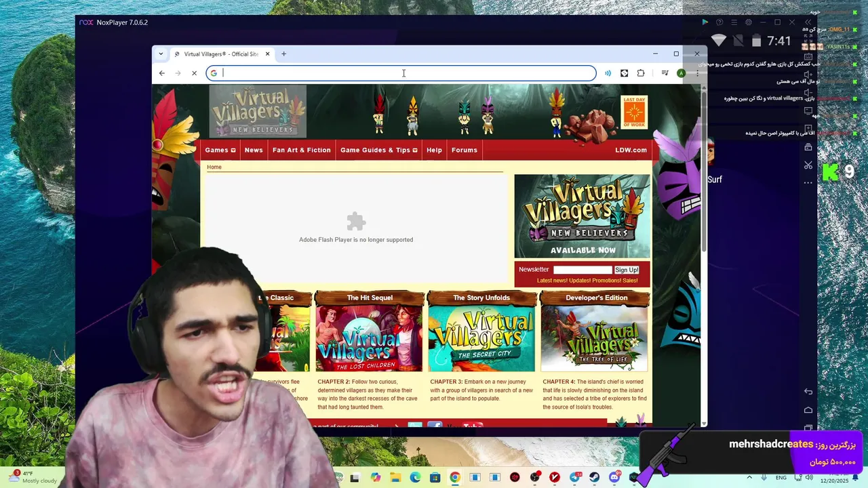Viewport: 868px width, 488px height.
Task: Click the Home breadcrumb link
Action: tap(214, 167)
